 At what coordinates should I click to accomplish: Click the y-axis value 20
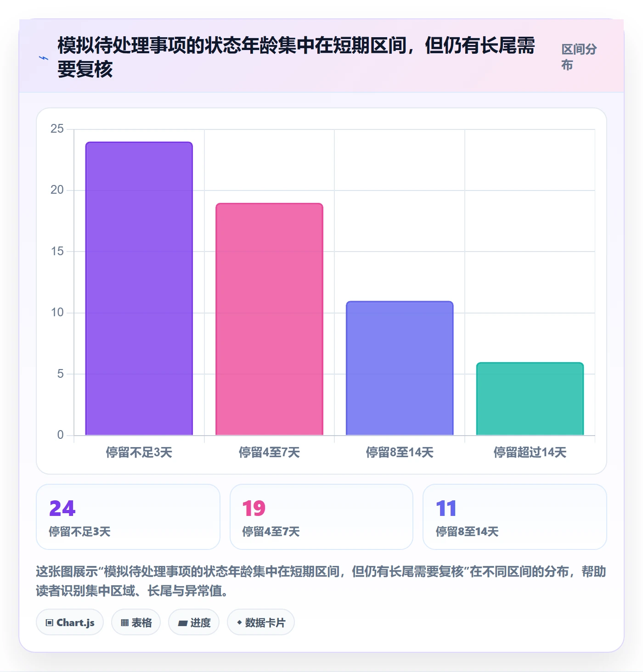pyautogui.click(x=57, y=190)
